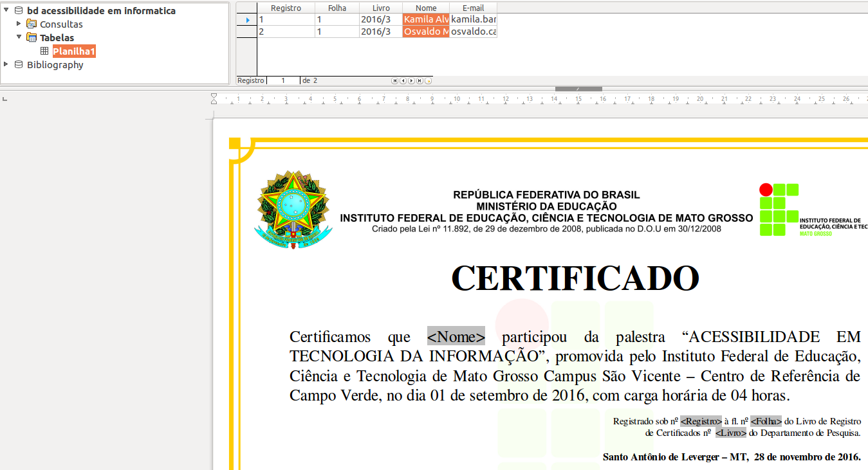Click the Planilha1 table grid icon
The width and height of the screenshot is (868, 470).
tap(44, 51)
